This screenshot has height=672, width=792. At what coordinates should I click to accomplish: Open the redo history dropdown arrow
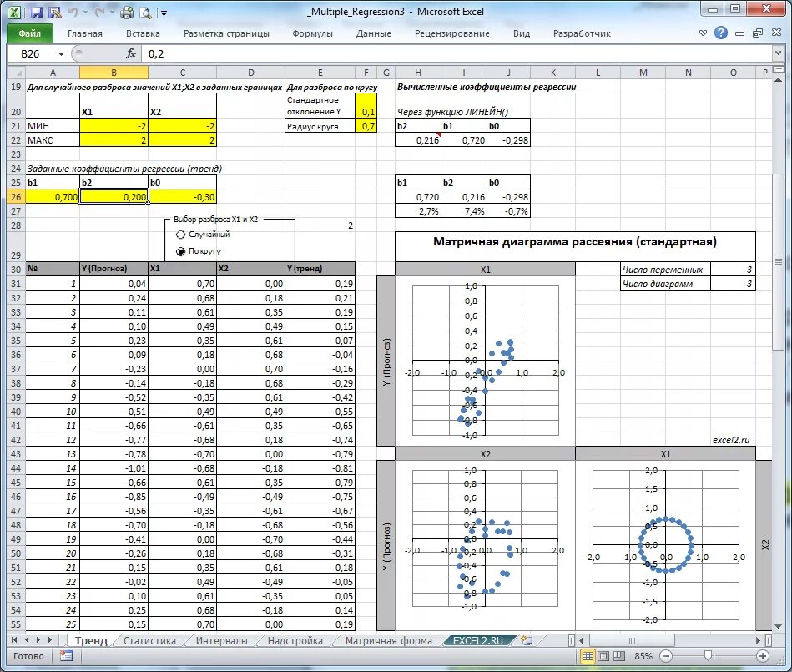point(112,13)
